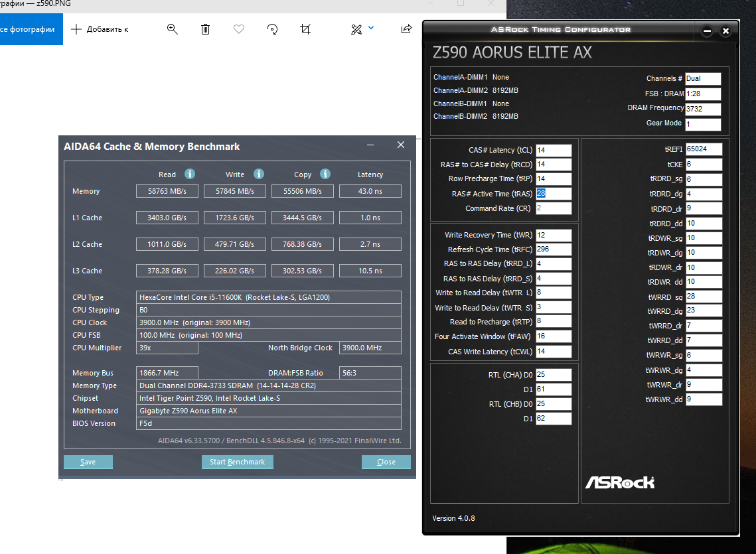The height and width of the screenshot is (554, 756).
Task: Click the trash delete icon in Photos
Action: pos(205,29)
